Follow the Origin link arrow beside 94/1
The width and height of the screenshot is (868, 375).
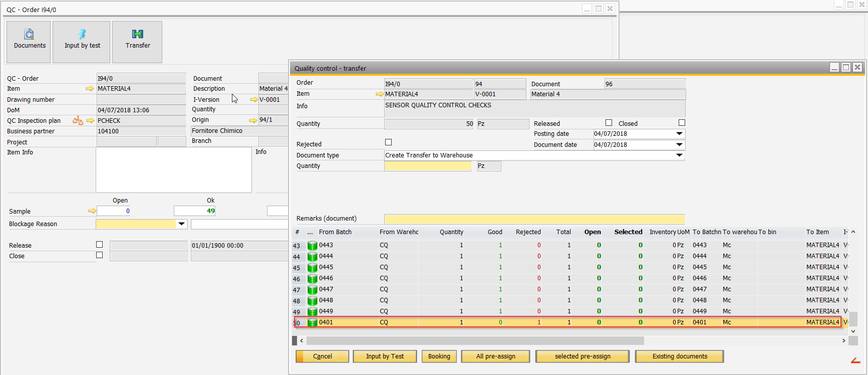pyautogui.click(x=253, y=120)
